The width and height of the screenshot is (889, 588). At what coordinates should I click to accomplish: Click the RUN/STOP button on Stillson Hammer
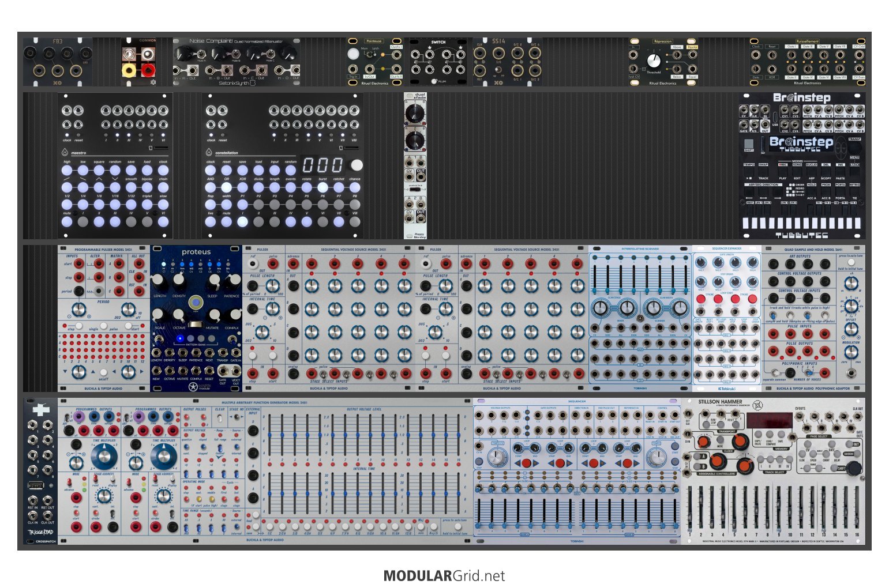coord(706,424)
